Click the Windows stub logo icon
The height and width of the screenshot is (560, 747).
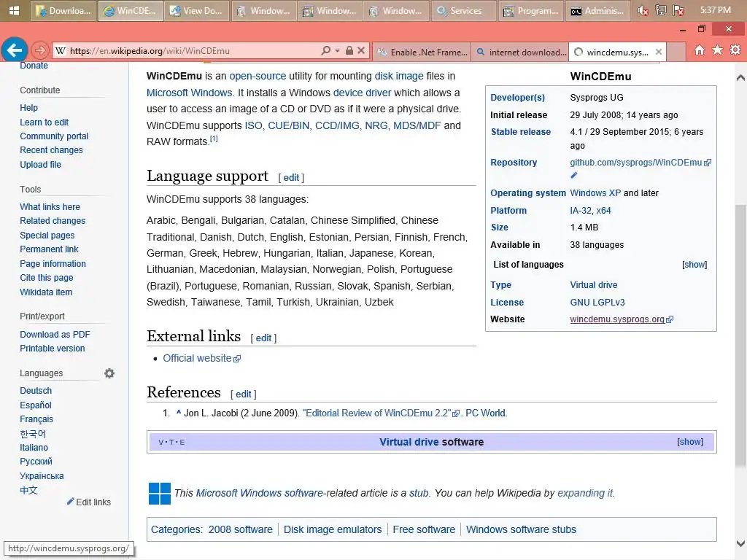[x=160, y=494]
